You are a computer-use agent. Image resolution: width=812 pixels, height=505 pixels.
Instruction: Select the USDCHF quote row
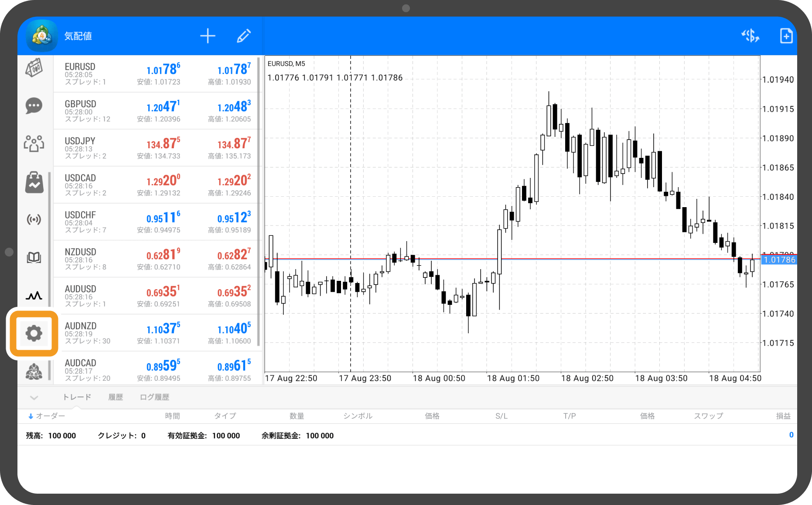pos(157,222)
